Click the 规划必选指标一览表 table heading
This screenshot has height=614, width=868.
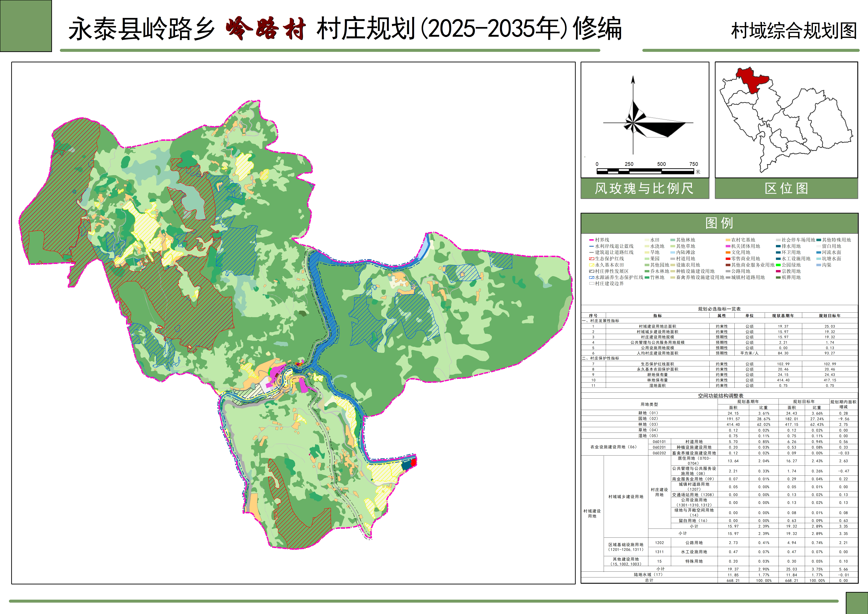719,309
